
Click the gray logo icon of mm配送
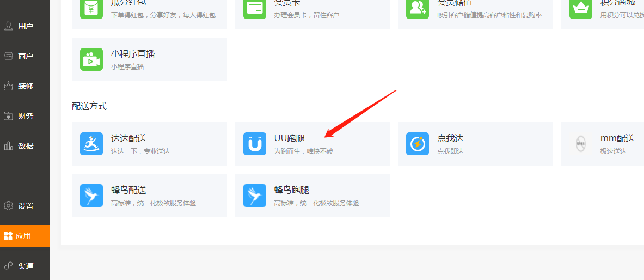581,144
